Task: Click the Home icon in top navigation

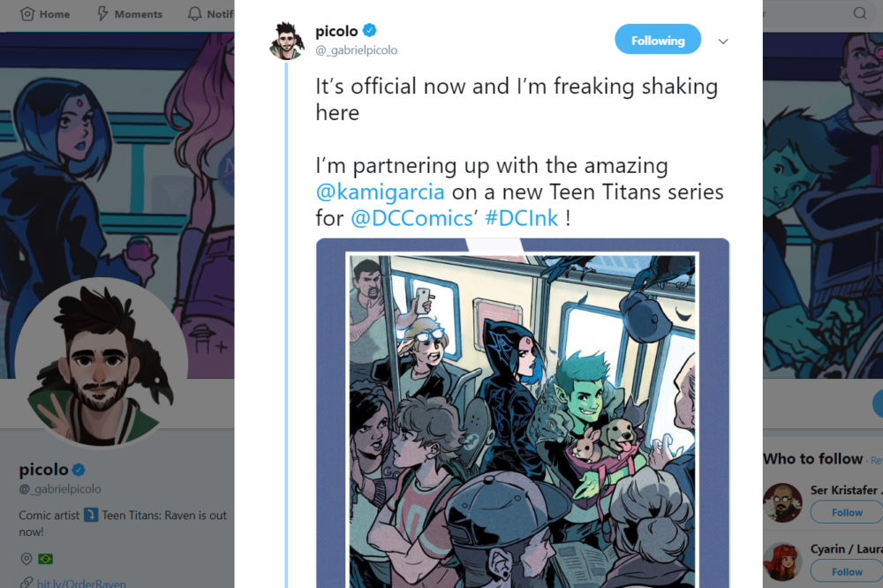Action: point(27,13)
